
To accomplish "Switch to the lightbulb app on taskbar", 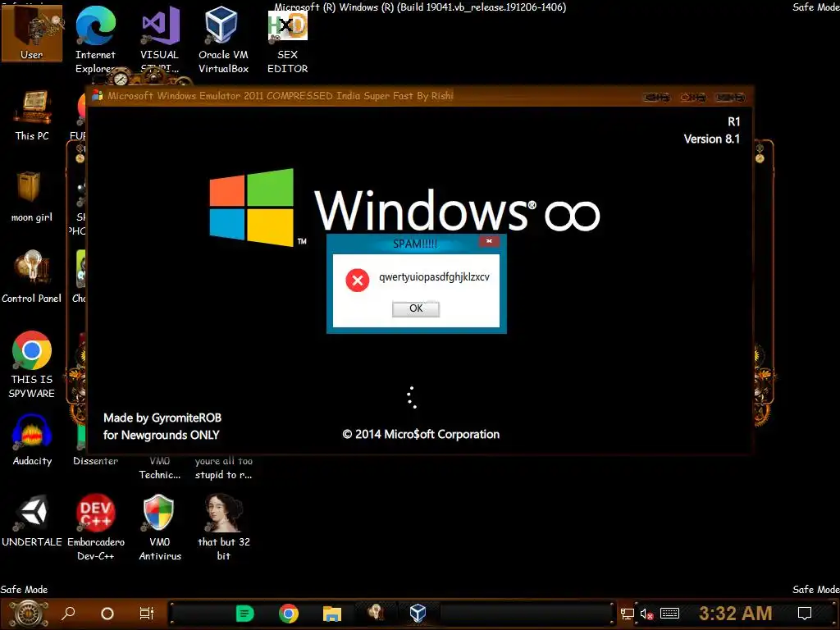I will (x=375, y=612).
